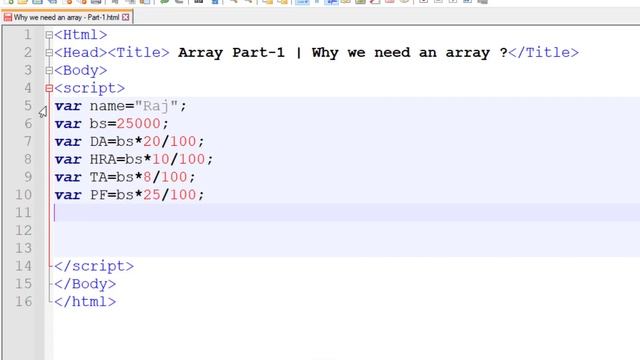Close the Part-1.html document tab
The image size is (640, 360).
tap(126, 17)
